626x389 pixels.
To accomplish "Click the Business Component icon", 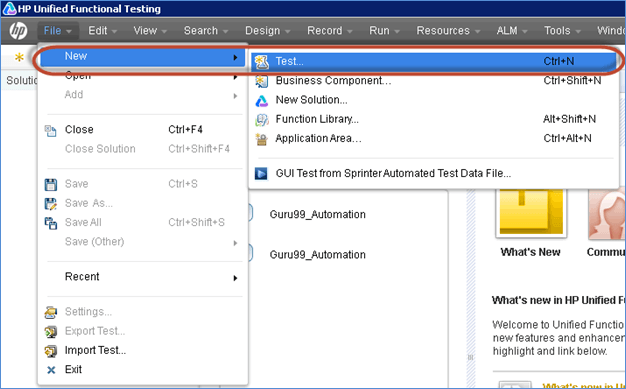I will tap(262, 81).
